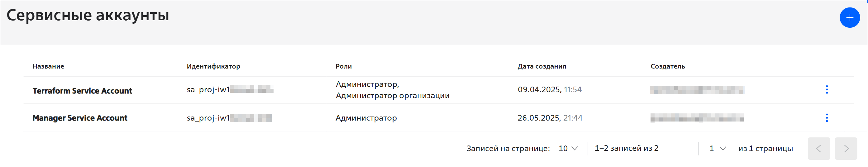Go to the next page arrow

(x=846, y=149)
